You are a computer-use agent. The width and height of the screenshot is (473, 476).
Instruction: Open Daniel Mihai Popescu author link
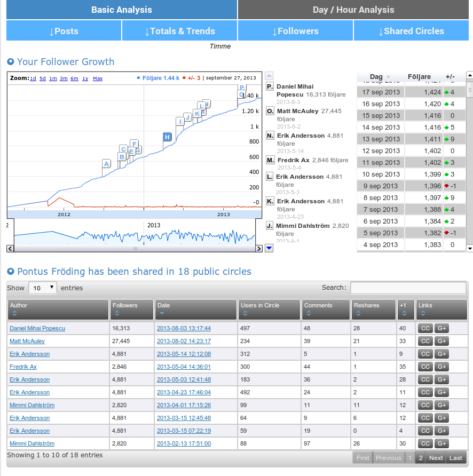(37, 328)
